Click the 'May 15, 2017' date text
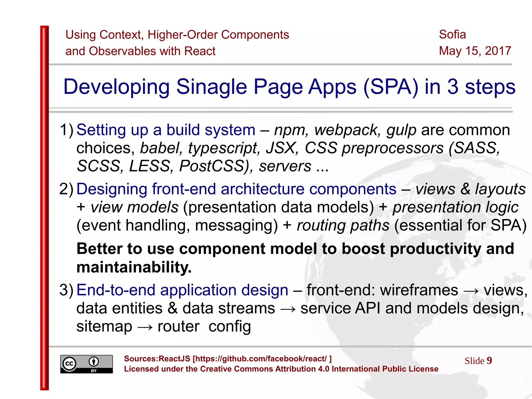Viewport: 532px width, 399px height. (x=475, y=51)
